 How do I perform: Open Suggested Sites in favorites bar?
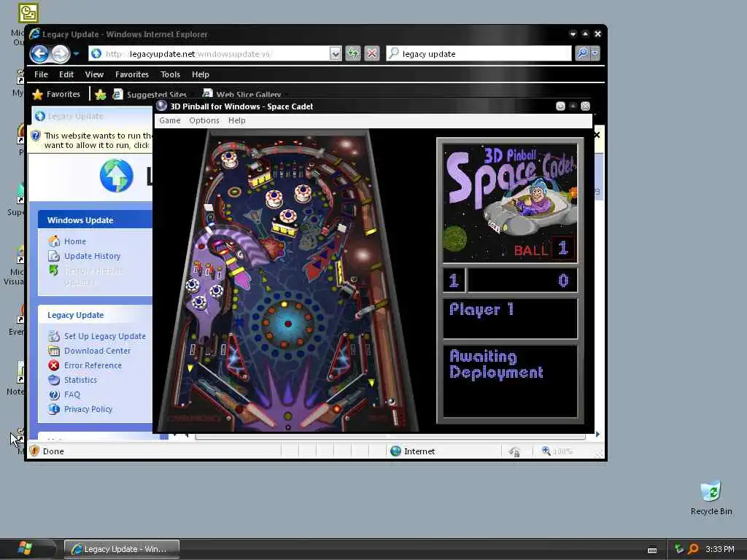click(150, 94)
